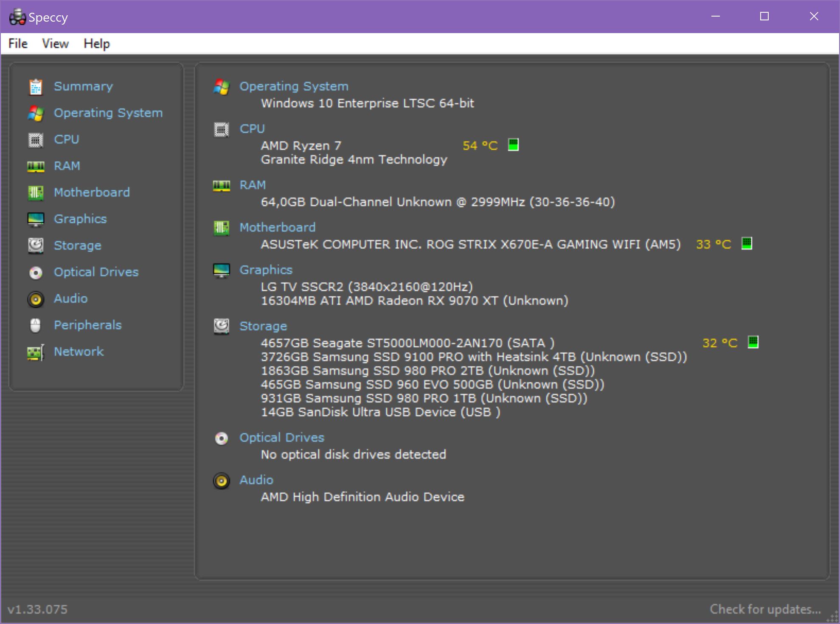
Task: Minimize the Speccy window
Action: click(x=716, y=17)
